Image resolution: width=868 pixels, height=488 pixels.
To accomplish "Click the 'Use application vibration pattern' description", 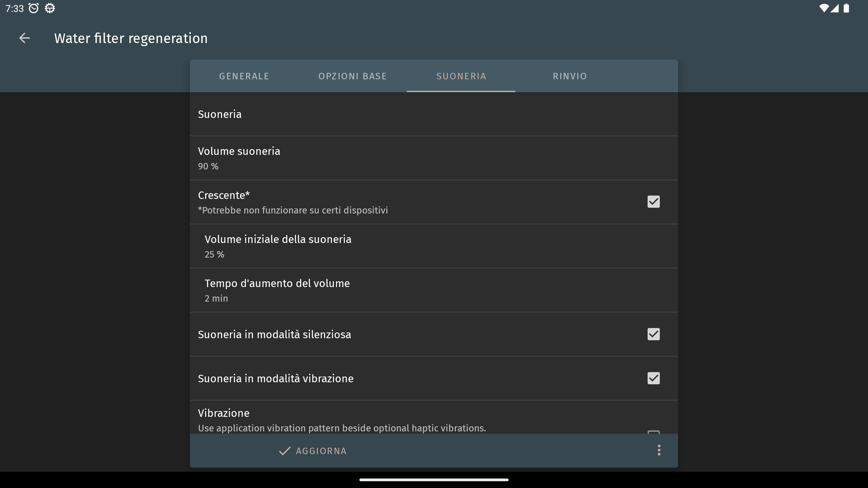I will click(x=342, y=428).
